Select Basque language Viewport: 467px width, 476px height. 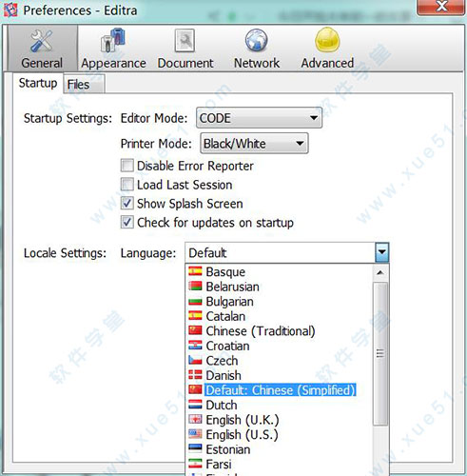(x=225, y=271)
